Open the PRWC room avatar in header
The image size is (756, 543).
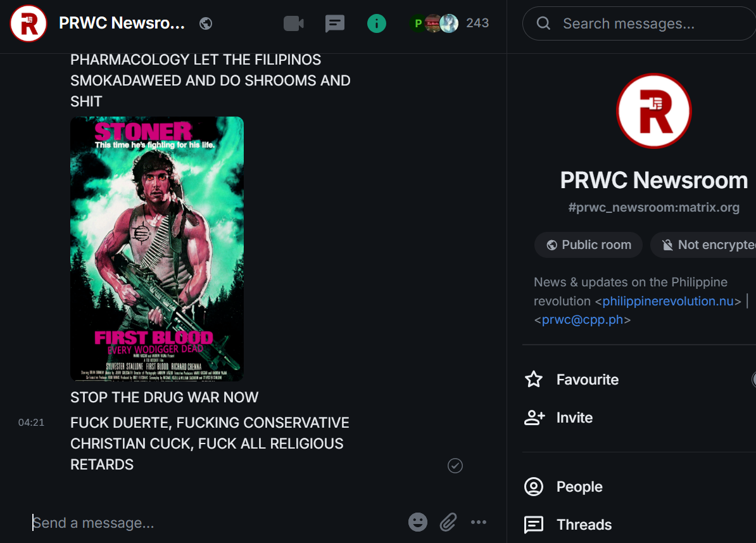coord(28,23)
